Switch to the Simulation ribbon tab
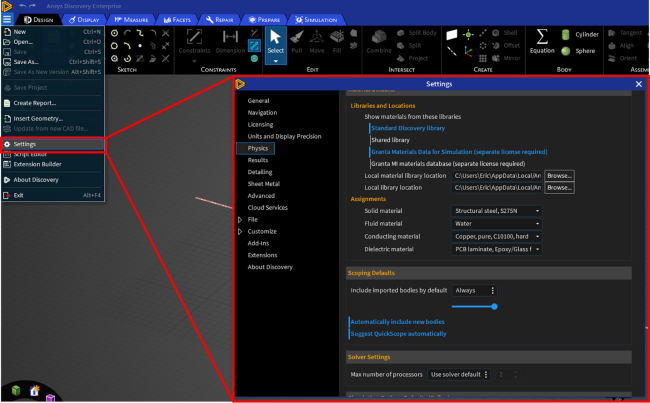Image resolution: width=650 pixels, height=403 pixels. click(x=316, y=19)
